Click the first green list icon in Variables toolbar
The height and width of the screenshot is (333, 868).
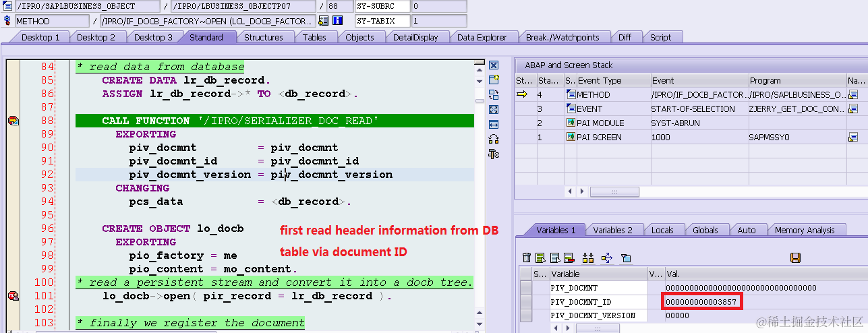(x=540, y=258)
